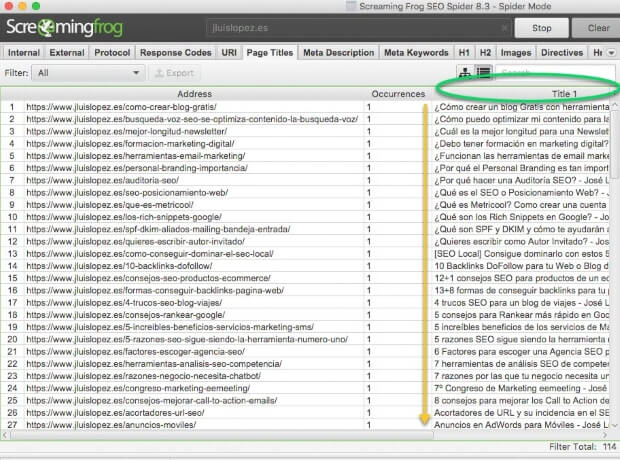620x460 pixels.
Task: Select the que-es-metricool URL
Action: click(110, 205)
